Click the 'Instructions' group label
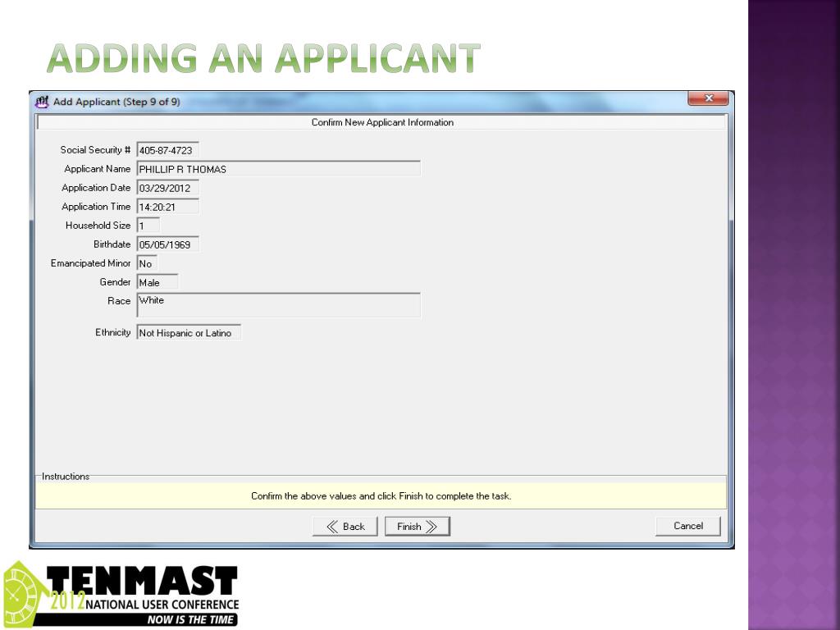This screenshot has height=630, width=840. [x=66, y=477]
